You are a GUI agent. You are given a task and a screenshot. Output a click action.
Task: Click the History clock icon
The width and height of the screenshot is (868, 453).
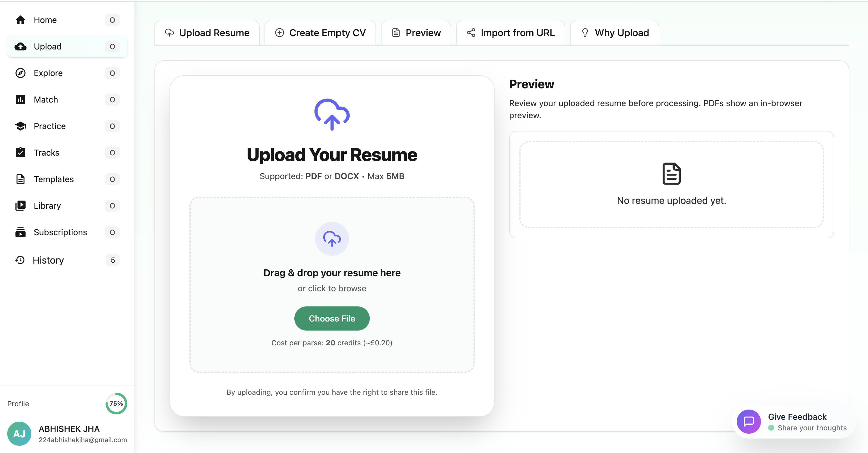click(20, 260)
